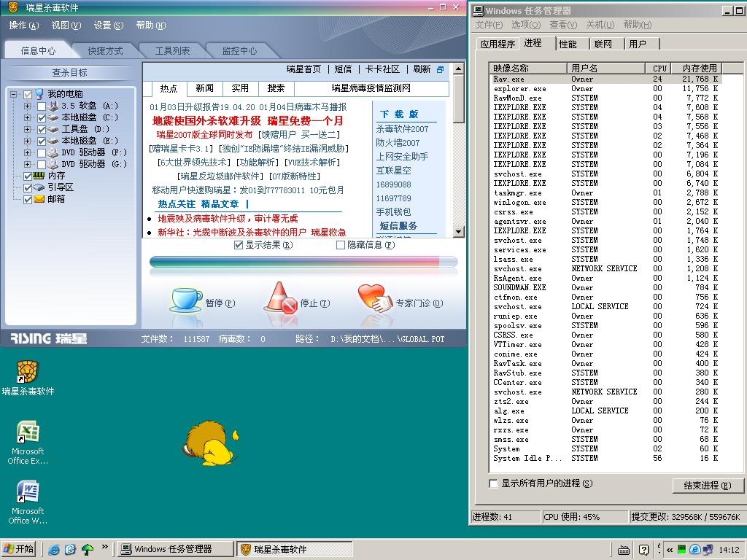The width and height of the screenshot is (747, 560).
Task: Launch Internet Explorer from quick launch
Action: coord(54,550)
